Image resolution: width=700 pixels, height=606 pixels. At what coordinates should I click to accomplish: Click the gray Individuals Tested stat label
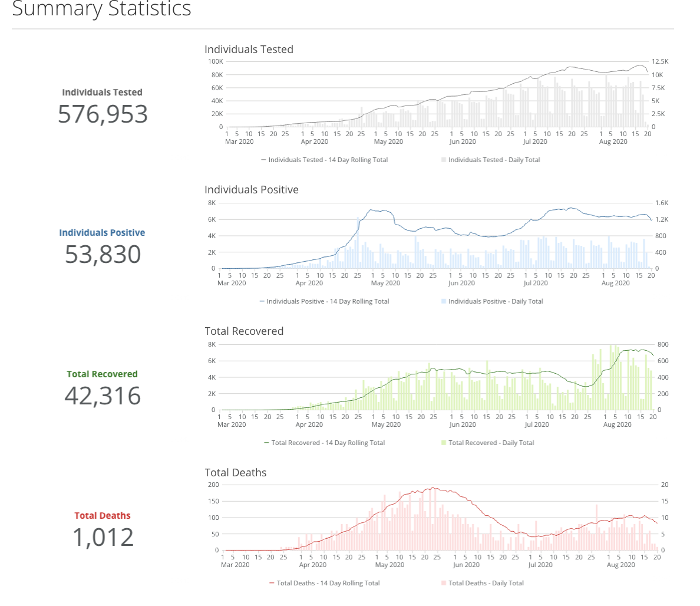point(102,93)
